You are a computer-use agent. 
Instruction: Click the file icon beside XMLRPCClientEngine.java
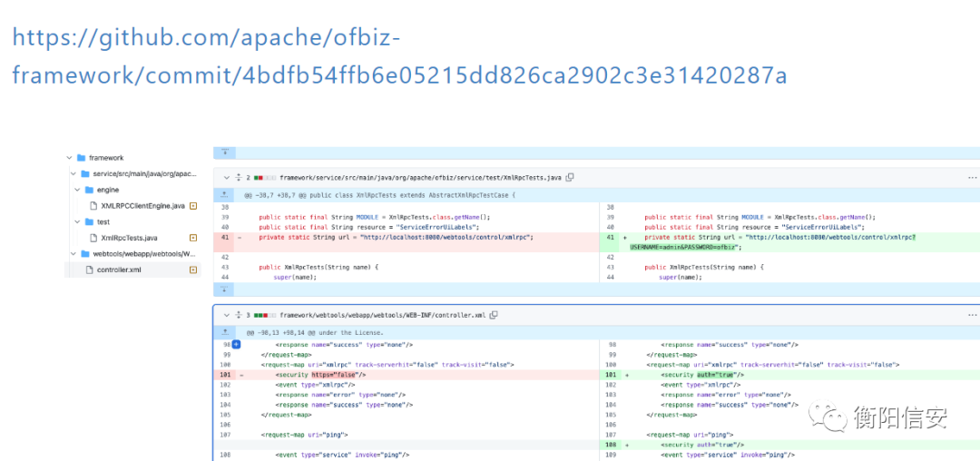[x=93, y=205]
